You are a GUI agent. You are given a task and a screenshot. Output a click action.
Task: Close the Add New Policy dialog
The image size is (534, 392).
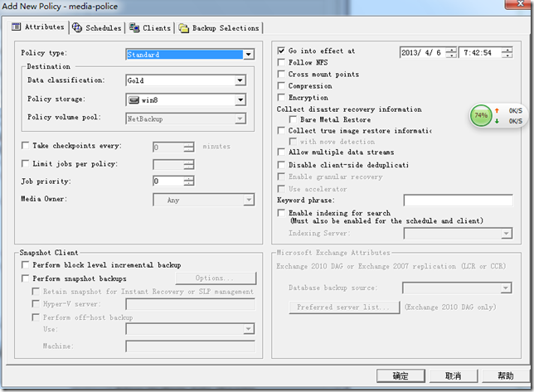pos(519,4)
